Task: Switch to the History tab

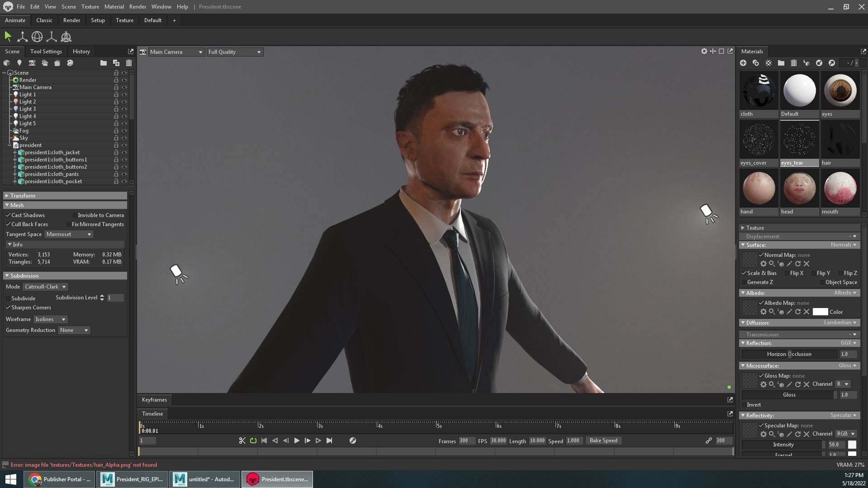Action: click(81, 52)
